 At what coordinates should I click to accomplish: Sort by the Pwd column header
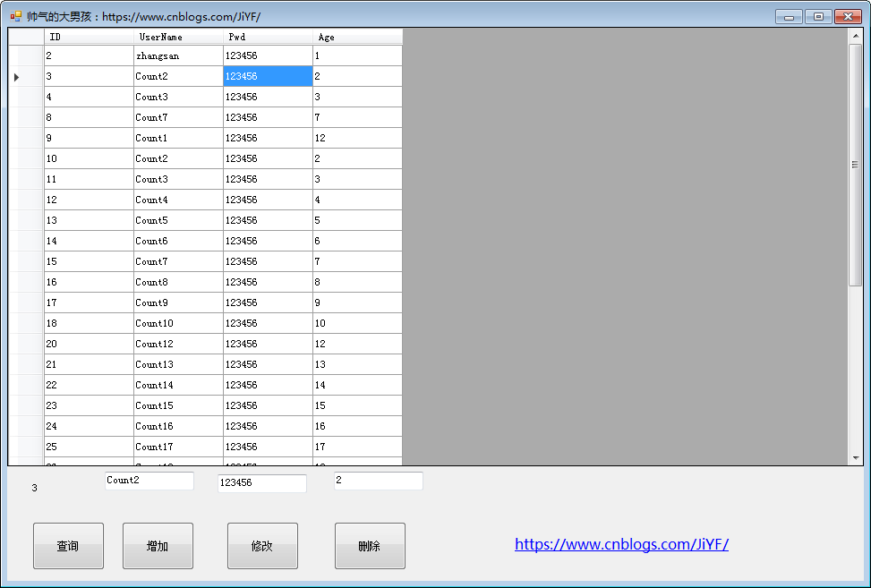(268, 38)
